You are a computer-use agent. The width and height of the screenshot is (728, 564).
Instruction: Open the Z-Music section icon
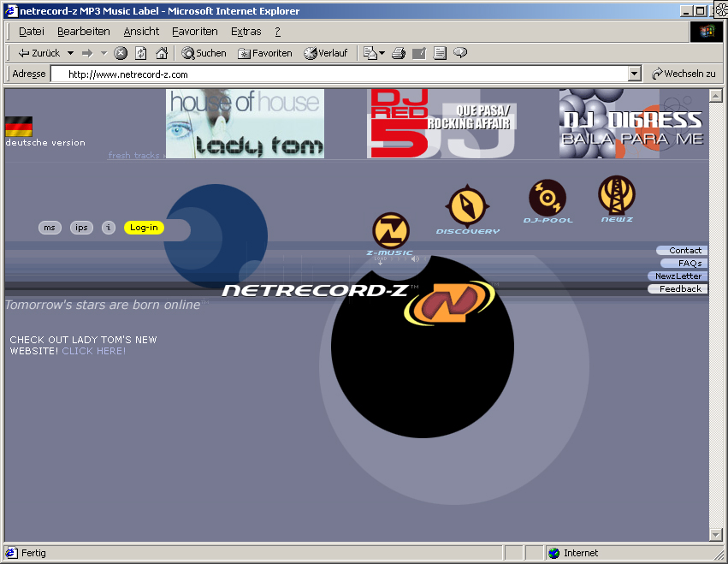pos(390,230)
